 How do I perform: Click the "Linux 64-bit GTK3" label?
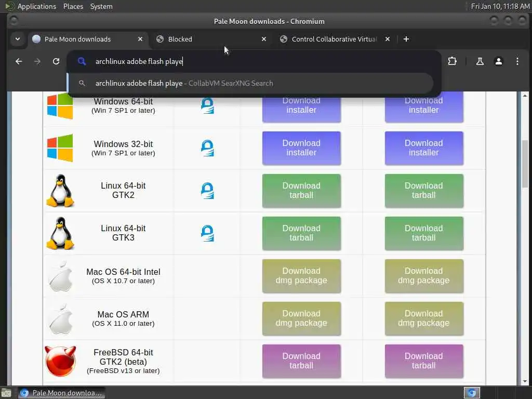tap(123, 233)
